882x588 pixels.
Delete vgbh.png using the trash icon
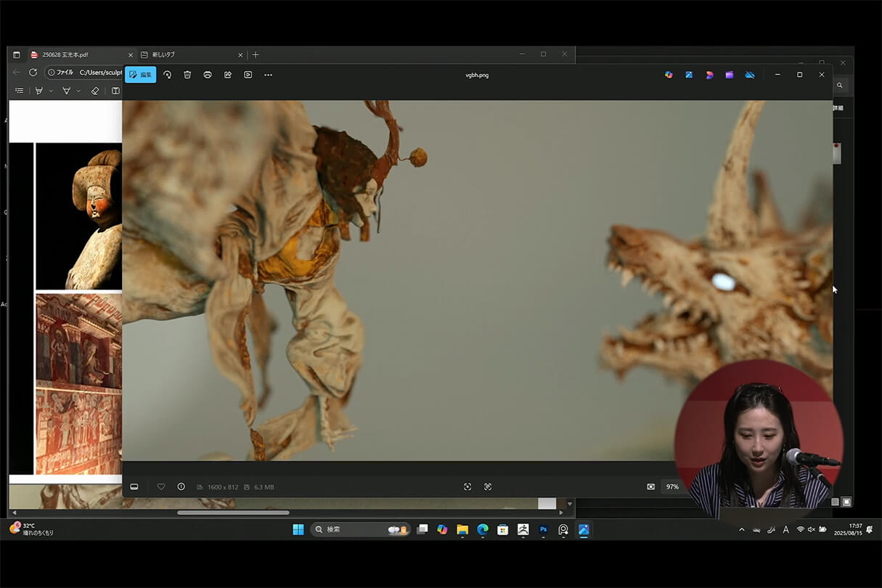tap(187, 75)
